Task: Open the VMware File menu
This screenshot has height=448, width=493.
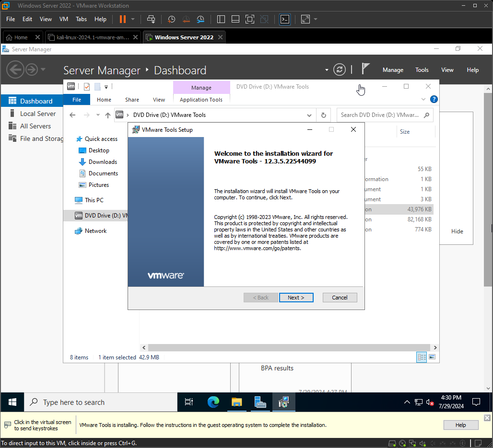Action: coord(11,19)
